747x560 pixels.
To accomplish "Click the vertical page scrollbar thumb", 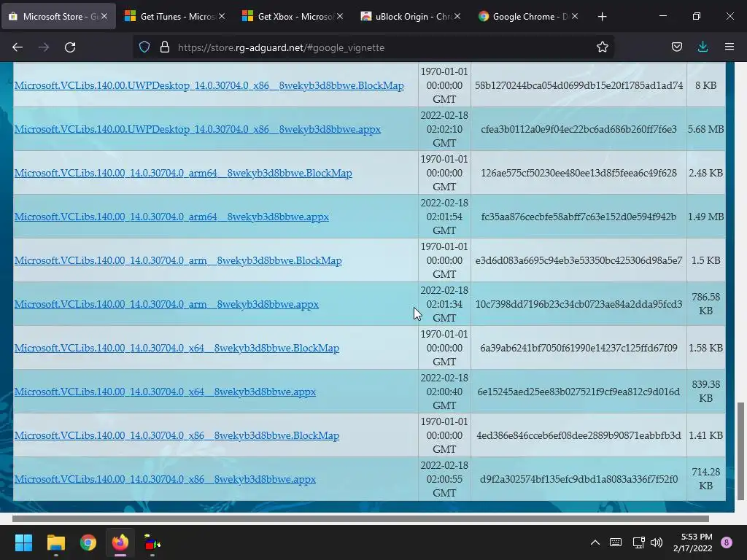I will [x=741, y=451].
